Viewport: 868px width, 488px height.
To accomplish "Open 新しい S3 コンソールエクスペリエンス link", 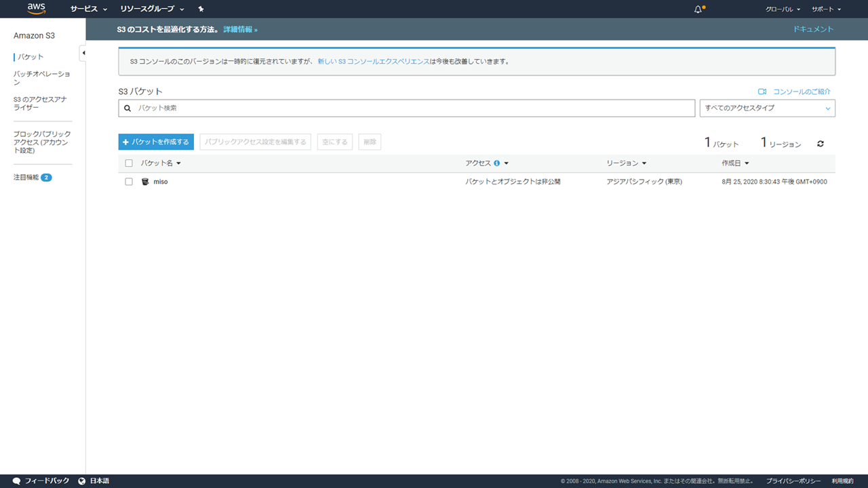I will (374, 61).
